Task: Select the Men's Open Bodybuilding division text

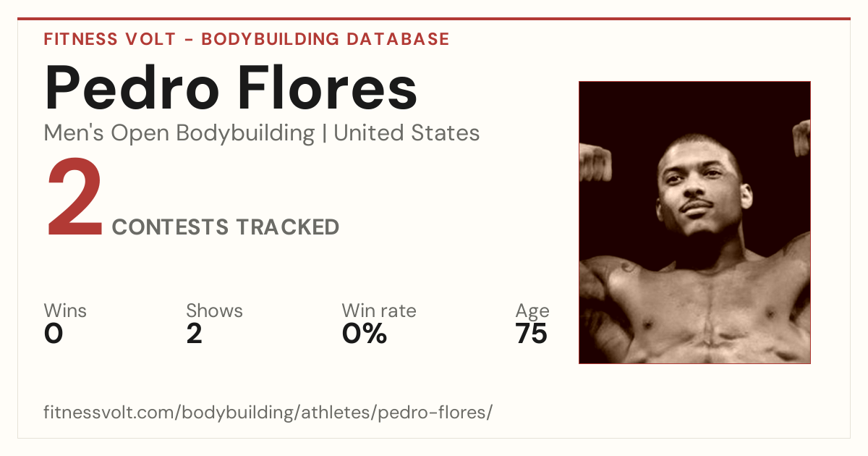Action: click(179, 133)
